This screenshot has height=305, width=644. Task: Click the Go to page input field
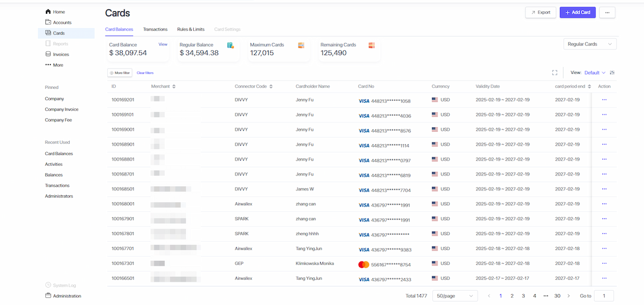pyautogui.click(x=603, y=296)
